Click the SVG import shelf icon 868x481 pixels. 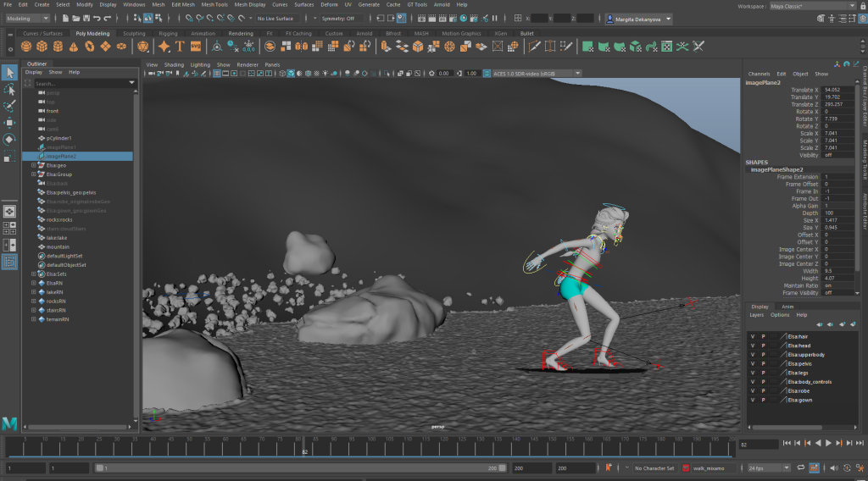pos(196,47)
